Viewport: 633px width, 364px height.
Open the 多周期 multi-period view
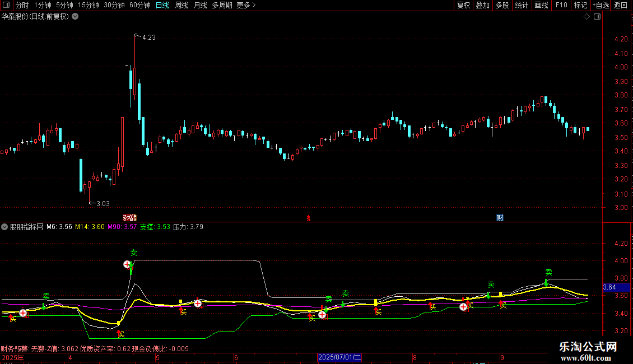pyautogui.click(x=222, y=5)
